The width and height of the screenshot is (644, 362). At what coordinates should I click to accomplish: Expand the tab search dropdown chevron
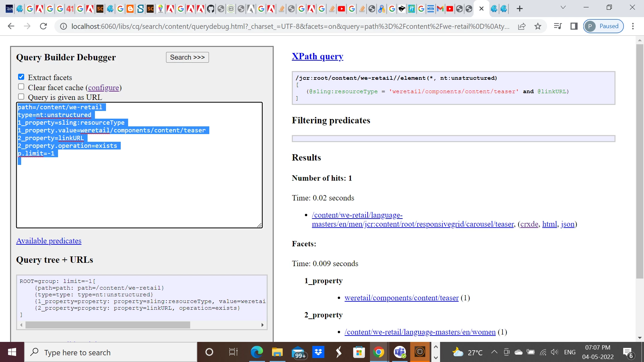click(x=563, y=7)
